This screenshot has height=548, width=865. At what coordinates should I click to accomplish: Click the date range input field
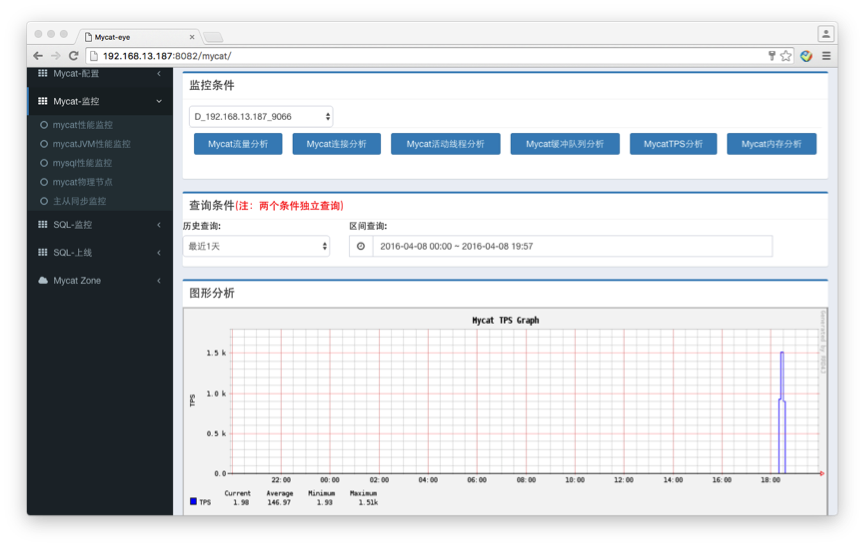[x=572, y=246]
